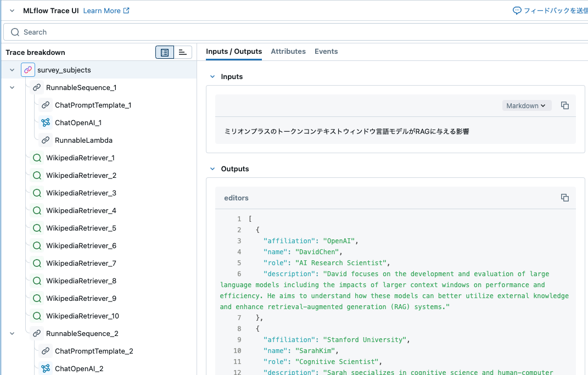Click the Japanese input text about RAG
This screenshot has height=375, width=588.
pyautogui.click(x=346, y=131)
